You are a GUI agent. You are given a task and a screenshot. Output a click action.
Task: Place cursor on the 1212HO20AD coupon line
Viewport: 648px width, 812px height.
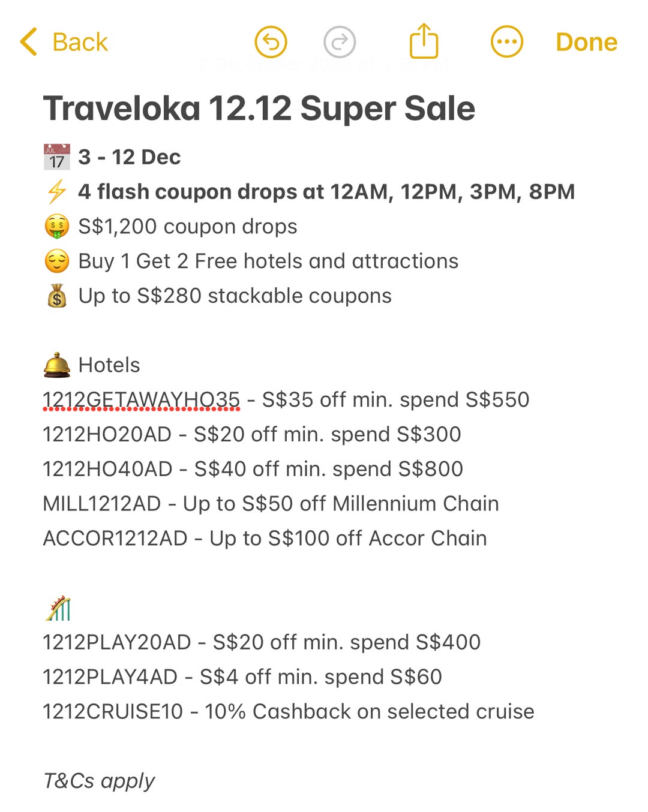pyautogui.click(x=251, y=434)
